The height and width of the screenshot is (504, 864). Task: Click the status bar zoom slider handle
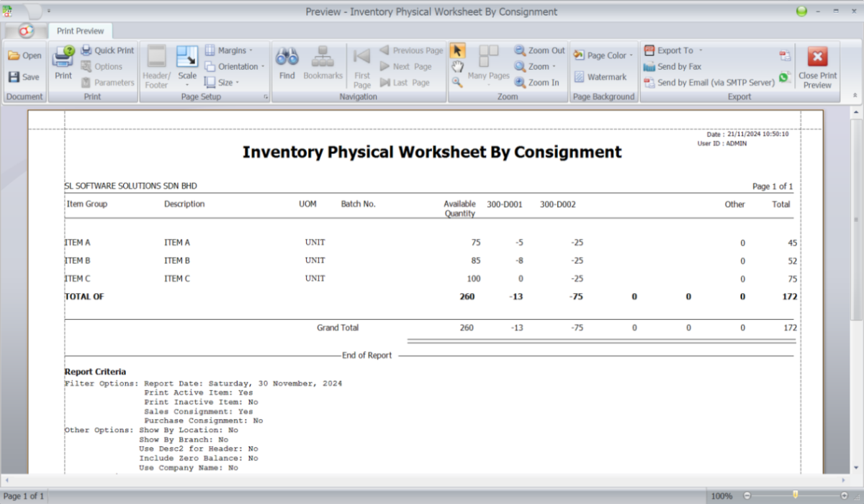795,495
